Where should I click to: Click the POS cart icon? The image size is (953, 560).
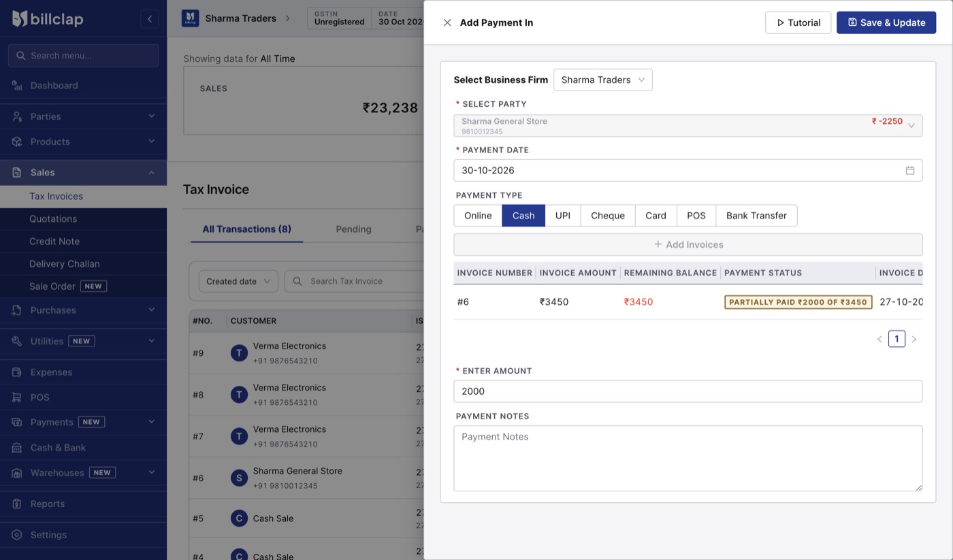(17, 397)
